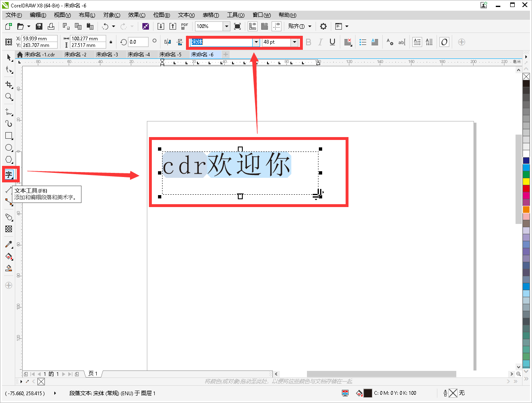
Task: Switch to the 未命名 -3 document tab
Action: 107,54
